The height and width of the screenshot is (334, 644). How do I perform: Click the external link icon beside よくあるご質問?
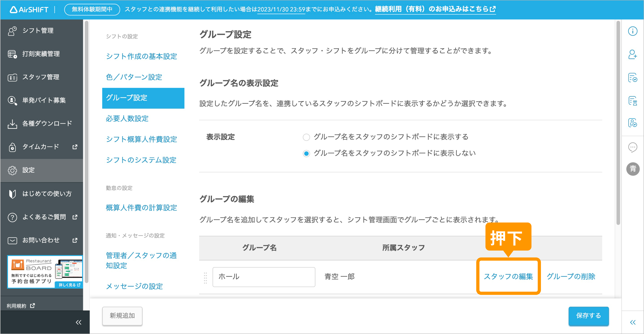click(75, 217)
